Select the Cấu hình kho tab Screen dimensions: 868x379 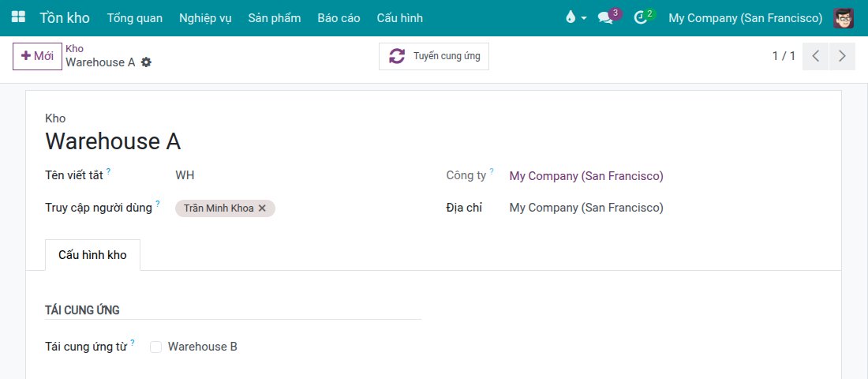point(92,255)
